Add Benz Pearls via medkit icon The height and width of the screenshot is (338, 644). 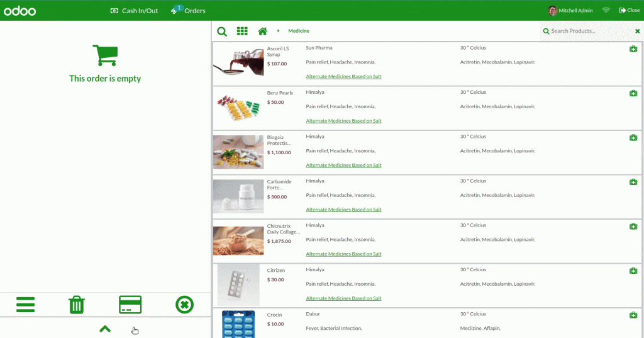pos(633,93)
